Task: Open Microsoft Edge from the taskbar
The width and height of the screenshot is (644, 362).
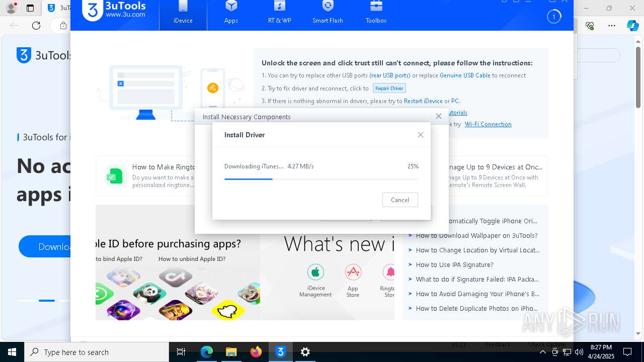Action: 207,352
